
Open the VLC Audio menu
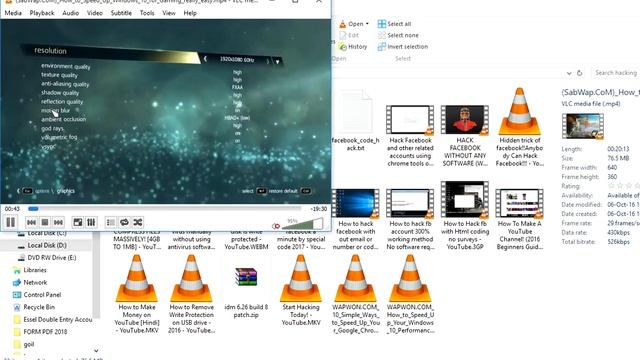(x=70, y=13)
